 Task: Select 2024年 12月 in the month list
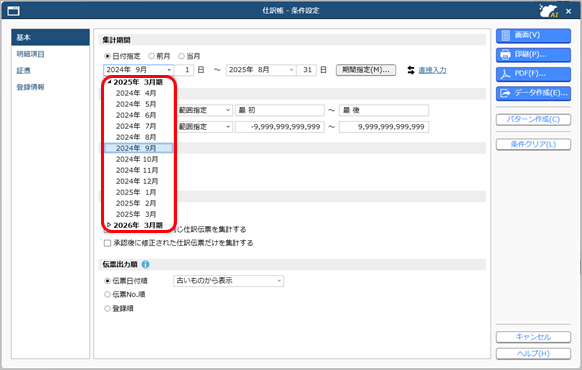138,181
